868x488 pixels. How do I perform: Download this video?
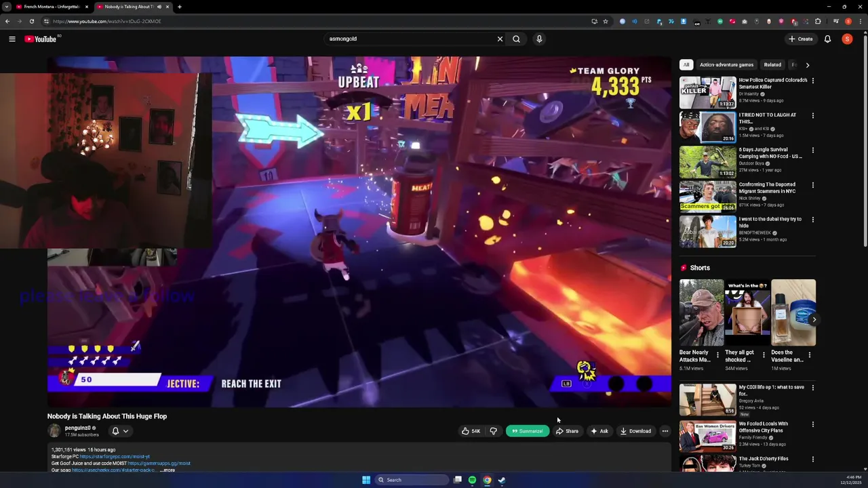pos(635,431)
